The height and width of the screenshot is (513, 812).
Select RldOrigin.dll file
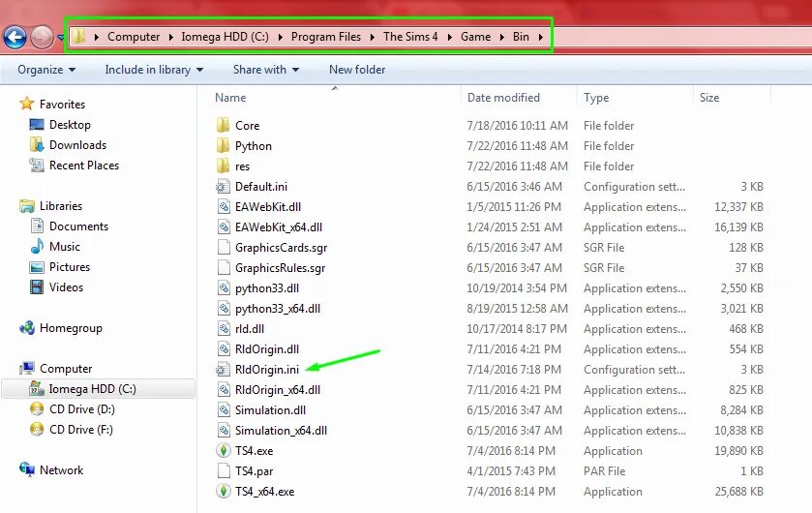click(x=267, y=348)
